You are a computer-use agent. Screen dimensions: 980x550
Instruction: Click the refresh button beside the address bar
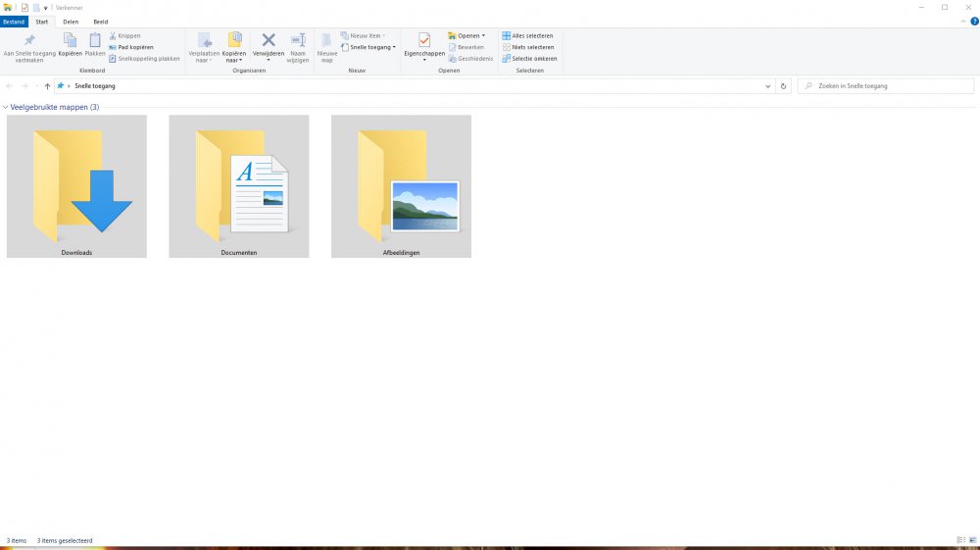[x=783, y=86]
